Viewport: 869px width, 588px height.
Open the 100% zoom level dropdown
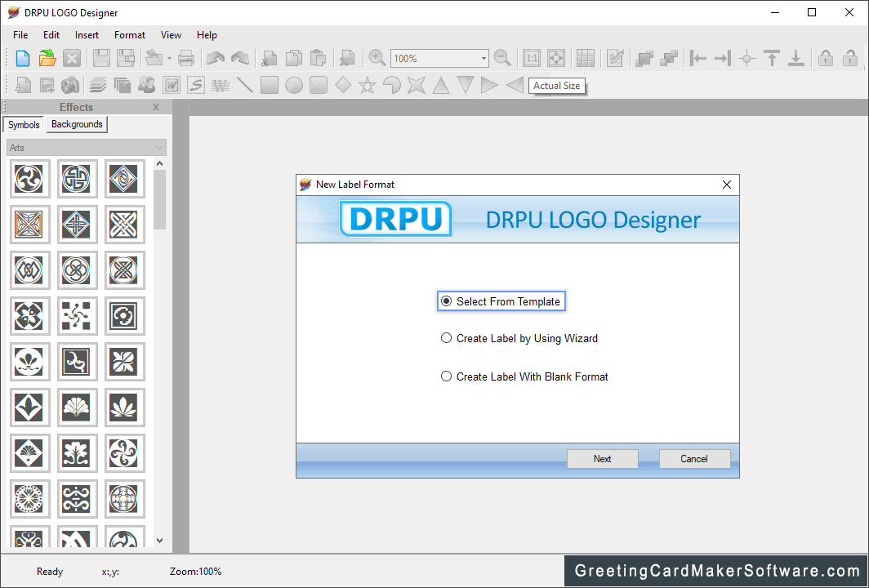(x=483, y=58)
